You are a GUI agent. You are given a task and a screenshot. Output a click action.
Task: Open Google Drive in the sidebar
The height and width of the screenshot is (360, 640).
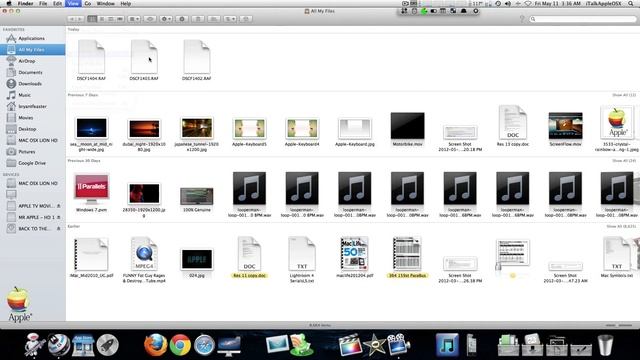(x=33, y=163)
